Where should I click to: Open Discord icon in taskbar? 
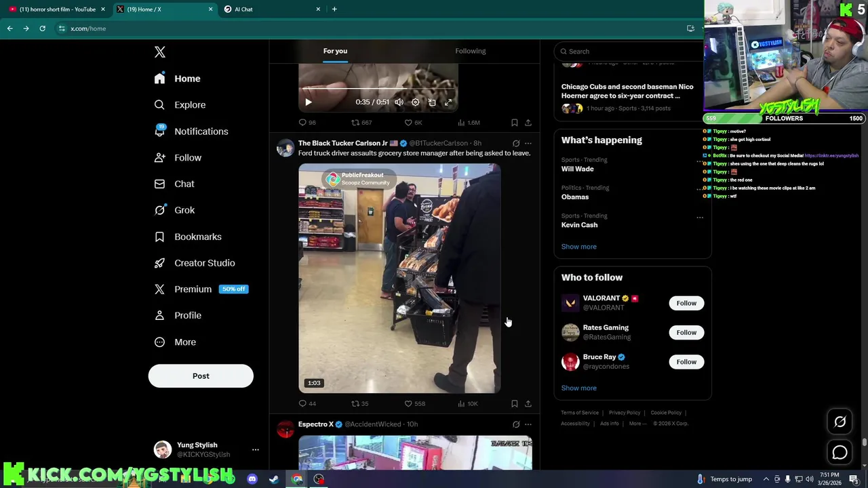[x=252, y=479]
